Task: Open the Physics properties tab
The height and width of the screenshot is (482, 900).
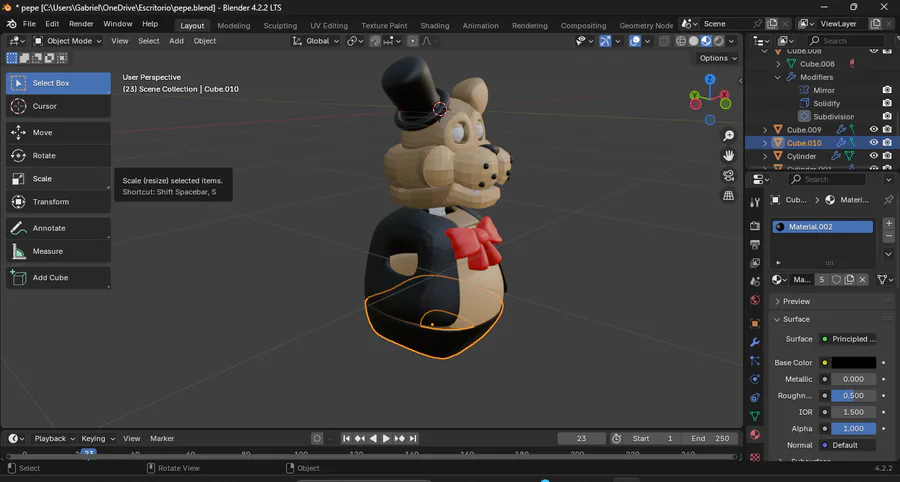Action: pyautogui.click(x=755, y=379)
